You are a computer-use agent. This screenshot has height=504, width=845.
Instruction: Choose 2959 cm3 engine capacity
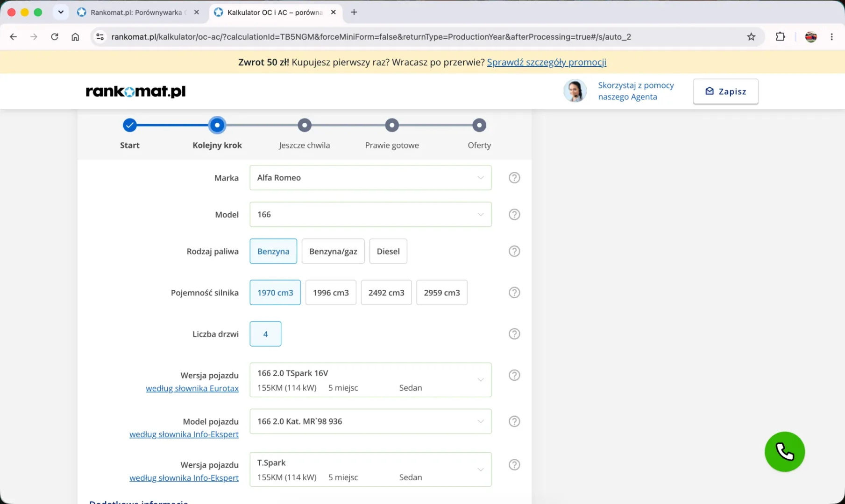(442, 293)
